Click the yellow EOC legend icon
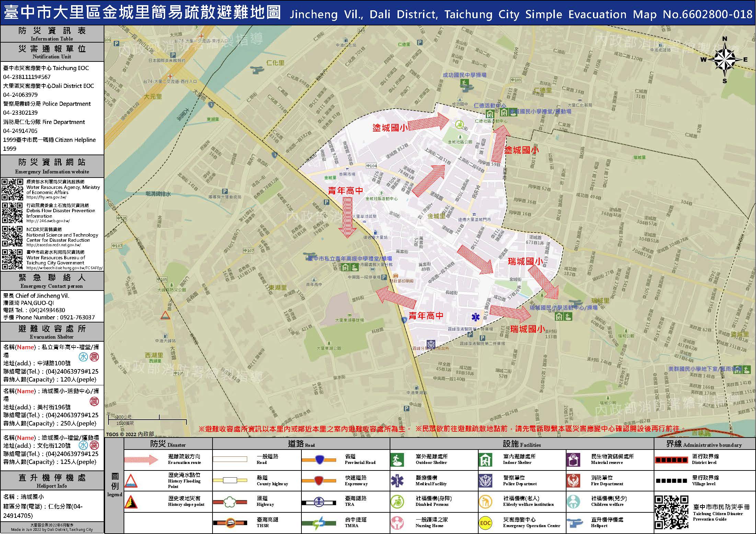756x534 pixels. tap(485, 523)
